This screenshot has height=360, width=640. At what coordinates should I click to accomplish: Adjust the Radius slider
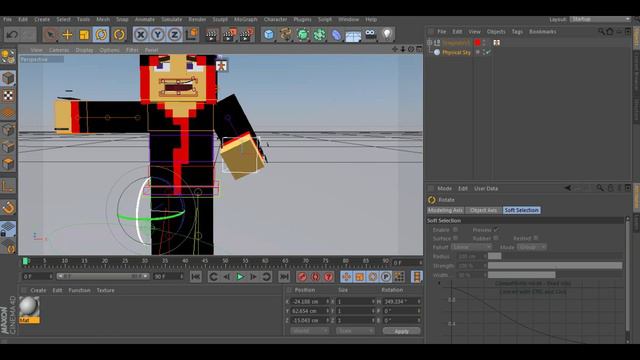555,256
